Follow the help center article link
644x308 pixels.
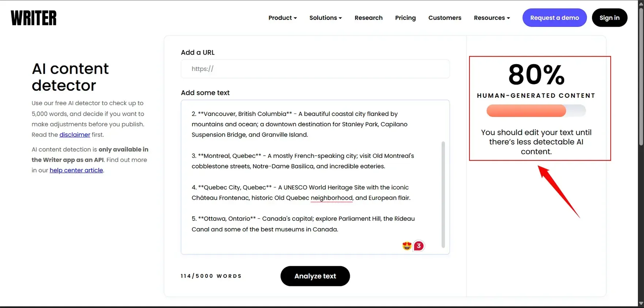[x=76, y=170]
